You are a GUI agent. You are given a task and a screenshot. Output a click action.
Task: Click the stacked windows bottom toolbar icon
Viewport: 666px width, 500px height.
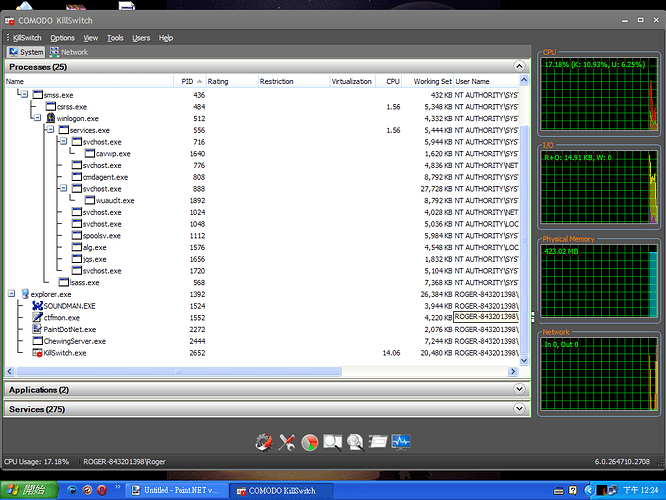(378, 442)
